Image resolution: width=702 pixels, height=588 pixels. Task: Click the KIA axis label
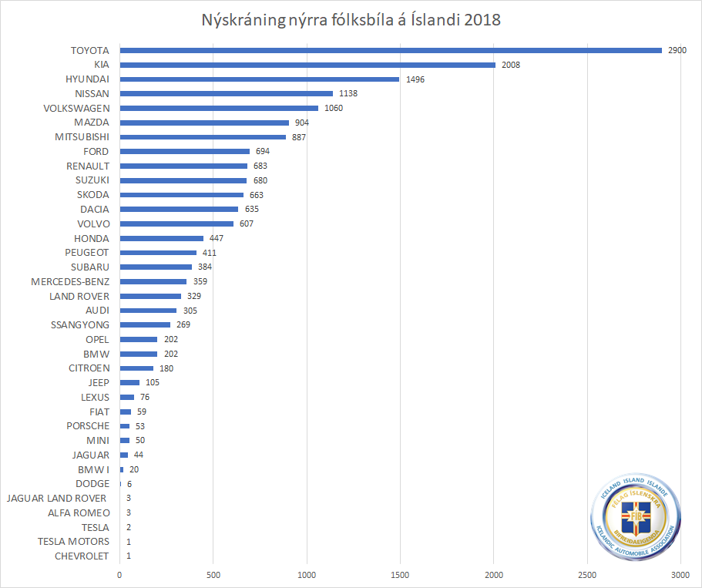coord(102,65)
